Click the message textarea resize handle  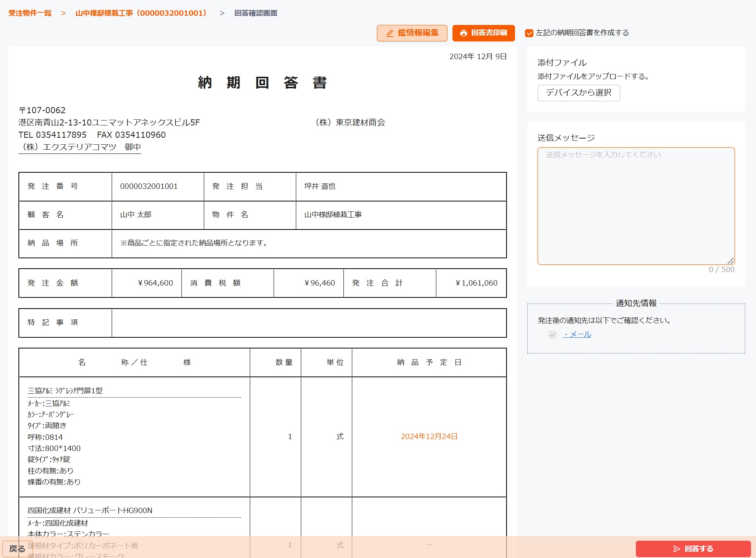731,261
